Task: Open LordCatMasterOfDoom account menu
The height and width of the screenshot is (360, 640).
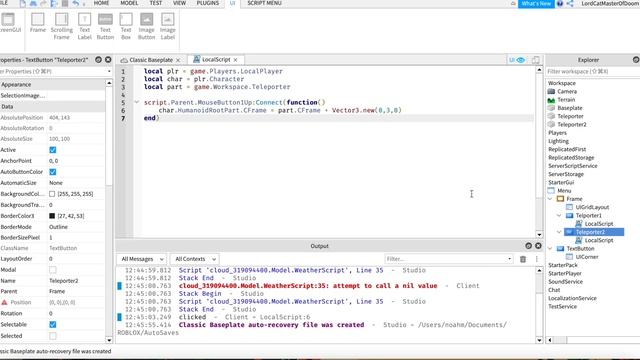Action: (610, 3)
